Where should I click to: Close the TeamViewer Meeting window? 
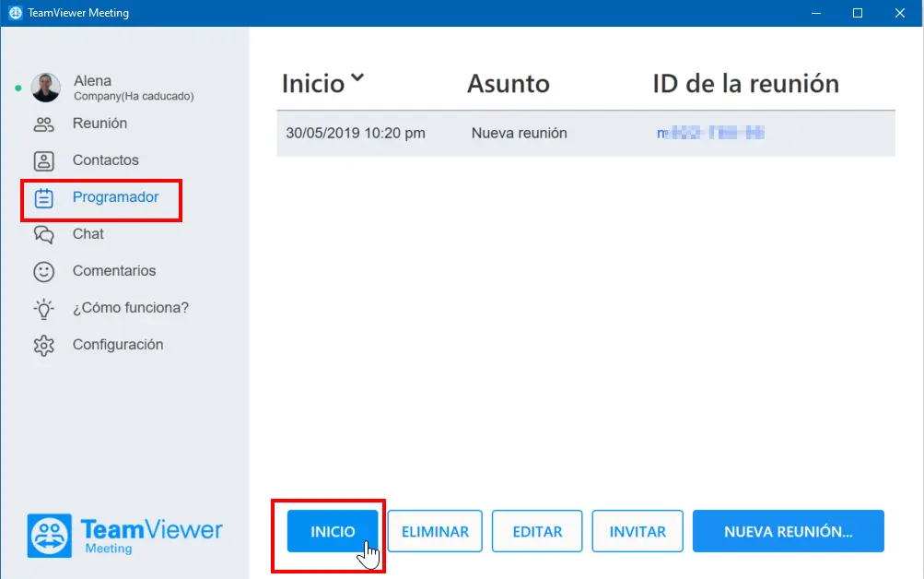900,13
